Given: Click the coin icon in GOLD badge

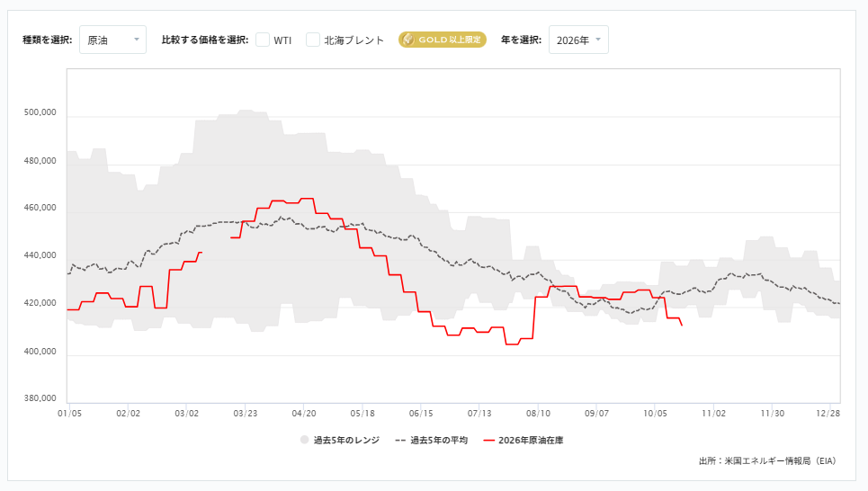Looking at the screenshot, I should [x=408, y=40].
